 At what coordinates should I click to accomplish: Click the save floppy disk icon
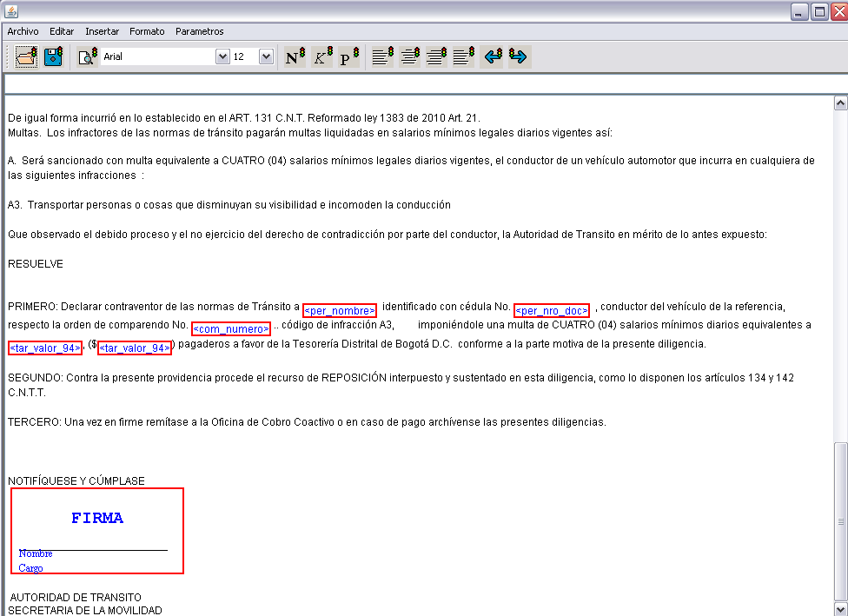click(x=54, y=57)
